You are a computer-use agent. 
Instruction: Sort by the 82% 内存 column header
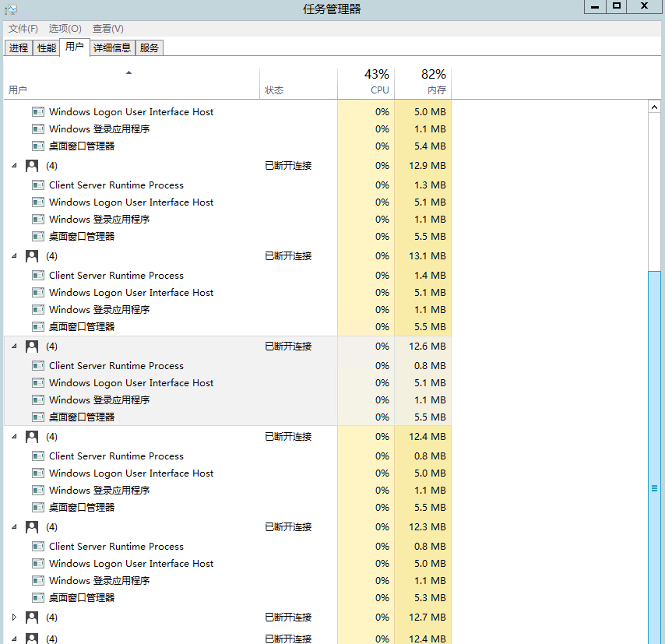pos(423,83)
